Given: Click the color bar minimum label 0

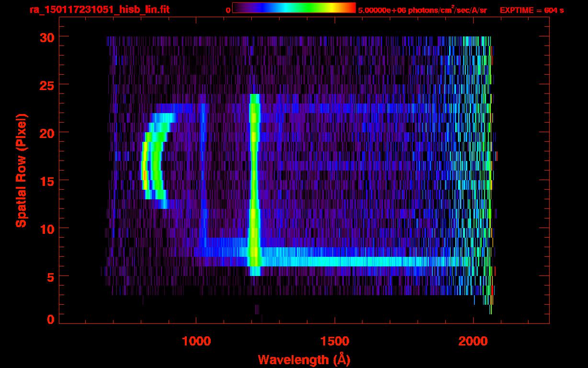Looking at the screenshot, I should 228,10.
